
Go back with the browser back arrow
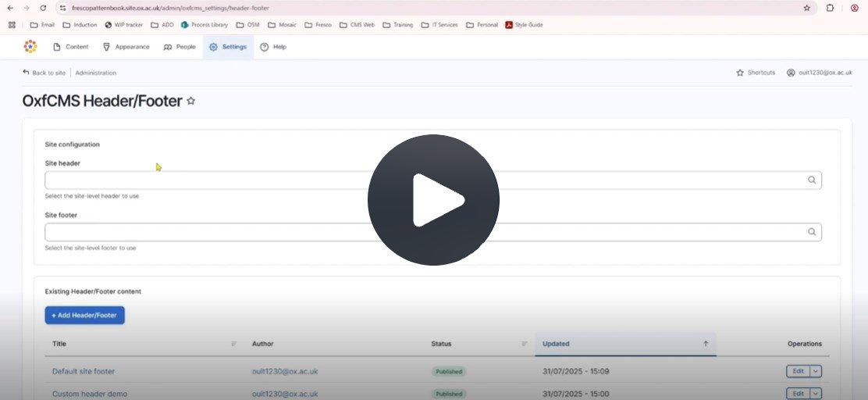[x=10, y=9]
